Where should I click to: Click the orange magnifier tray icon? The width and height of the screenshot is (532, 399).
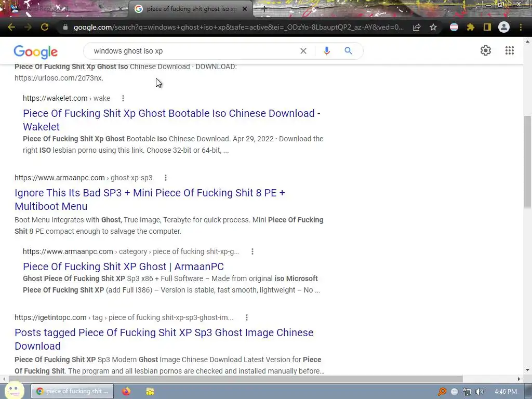click(x=442, y=392)
